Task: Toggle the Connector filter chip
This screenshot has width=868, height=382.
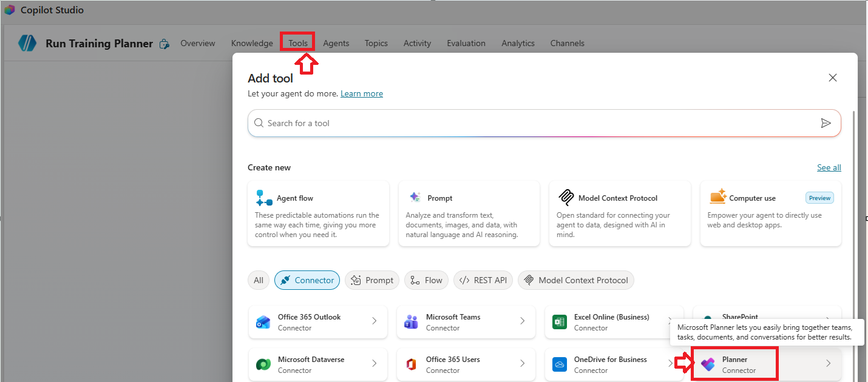Action: click(x=307, y=280)
